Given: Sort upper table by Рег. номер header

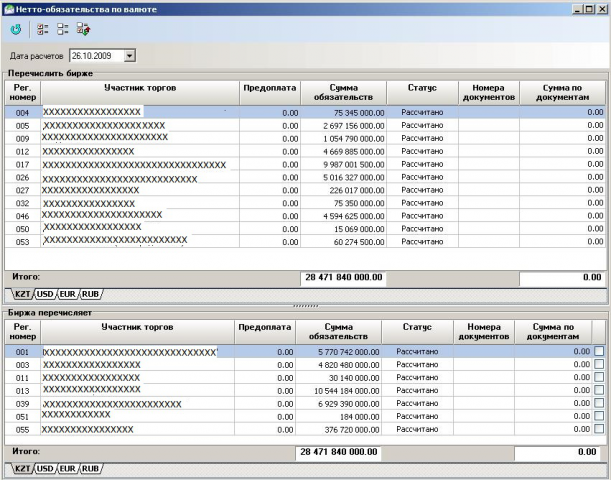Looking at the screenshot, I should tap(23, 93).
